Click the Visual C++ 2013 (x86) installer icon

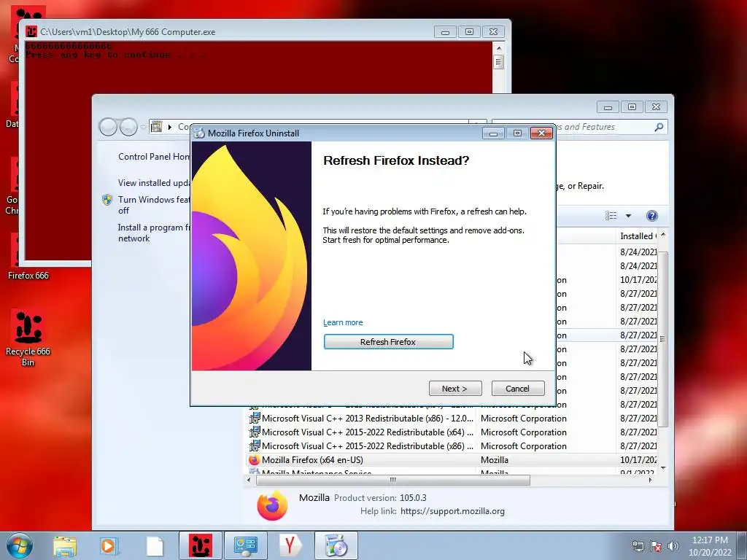[255, 418]
